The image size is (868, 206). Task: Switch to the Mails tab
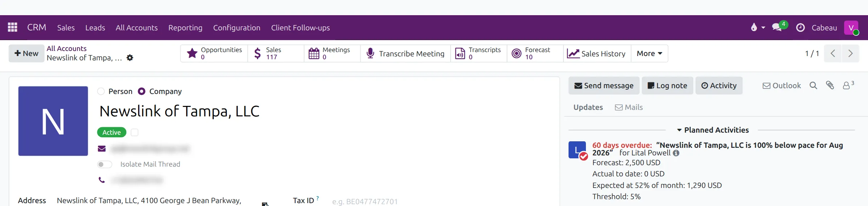[x=629, y=107]
